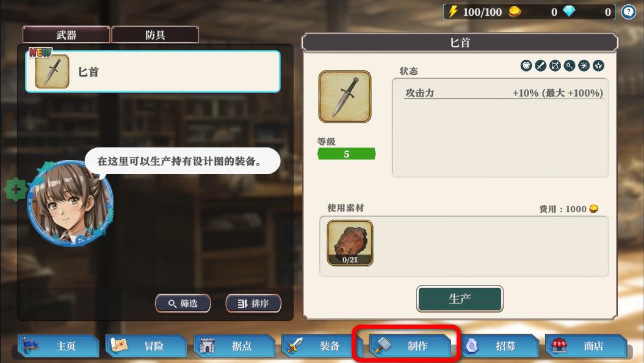Image resolution: width=644 pixels, height=363 pixels.
Task: Click the help question mark icon
Action: pos(628,12)
